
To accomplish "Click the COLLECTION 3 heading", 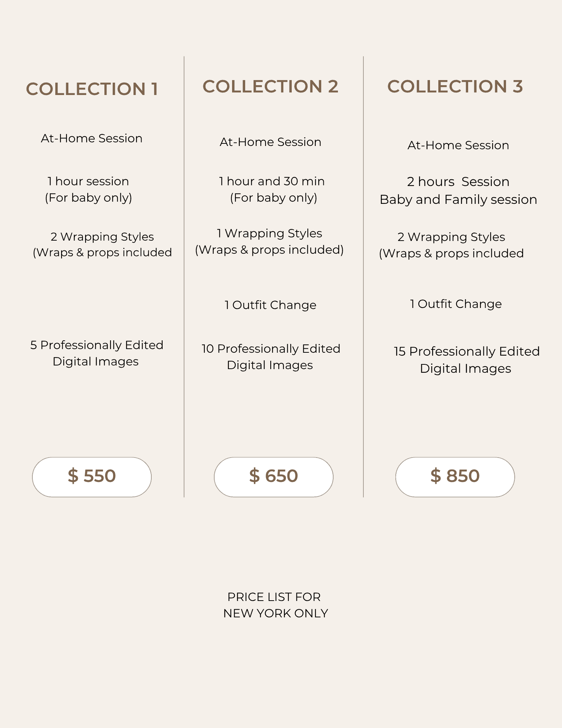I will (x=455, y=87).
